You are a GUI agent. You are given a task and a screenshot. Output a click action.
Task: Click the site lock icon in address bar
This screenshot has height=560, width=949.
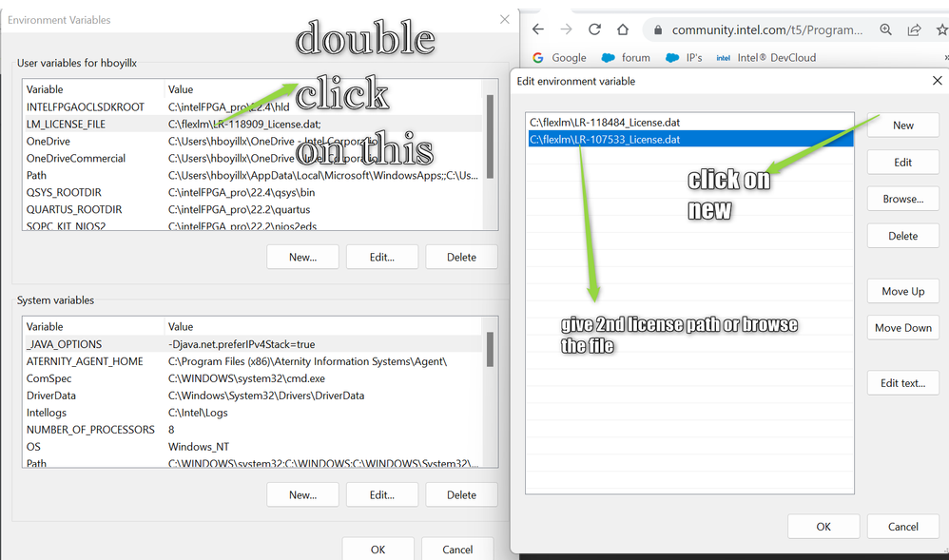tap(658, 29)
